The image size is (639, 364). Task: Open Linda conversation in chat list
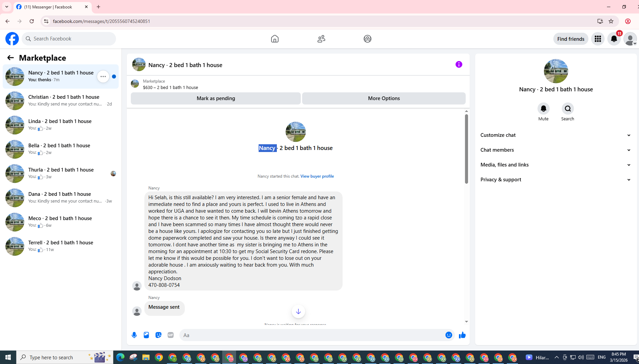click(x=61, y=125)
